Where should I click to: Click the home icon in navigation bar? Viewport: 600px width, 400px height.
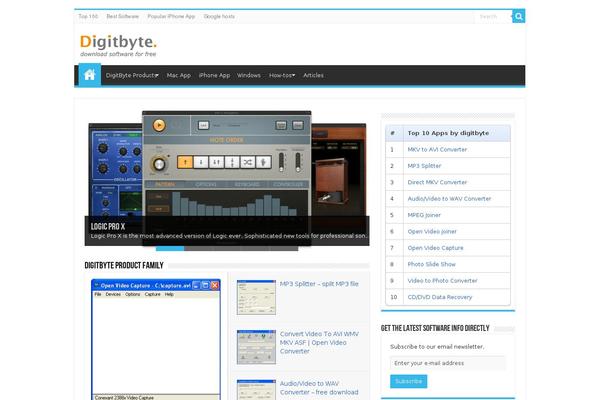[90, 75]
